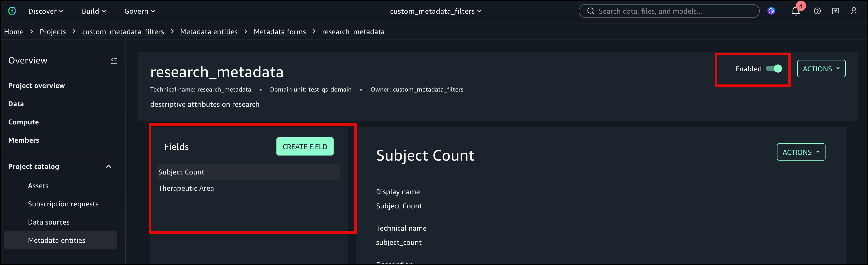Collapse the Project catalog section

pos(108,166)
